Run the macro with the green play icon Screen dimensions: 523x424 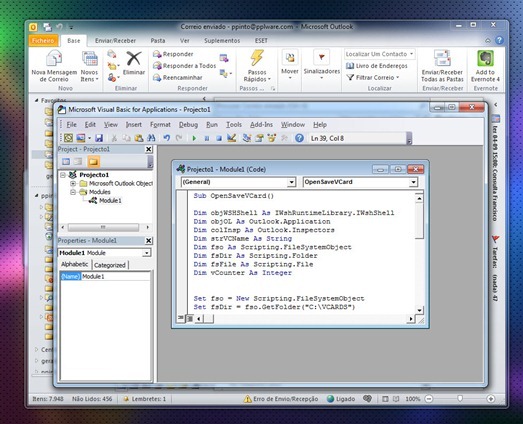194,138
